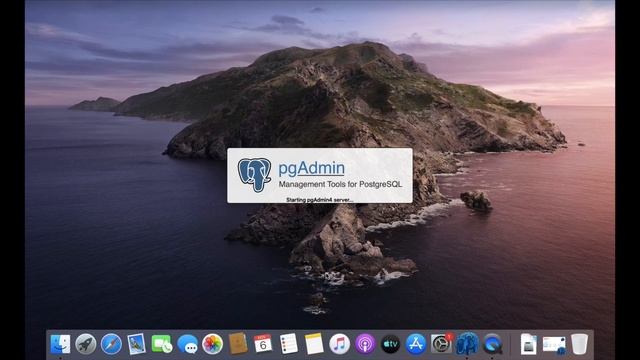Open the yellow Notes icon
The image size is (640, 360).
coord(314,344)
